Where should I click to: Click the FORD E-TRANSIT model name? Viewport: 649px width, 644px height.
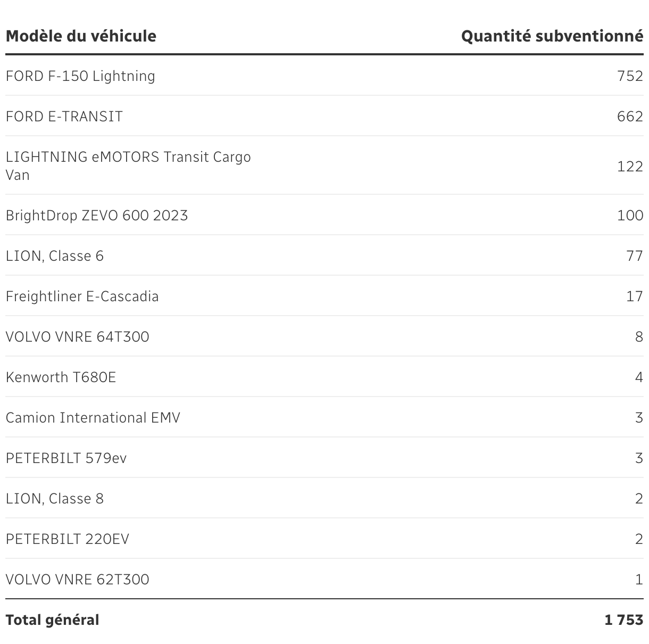tap(64, 117)
